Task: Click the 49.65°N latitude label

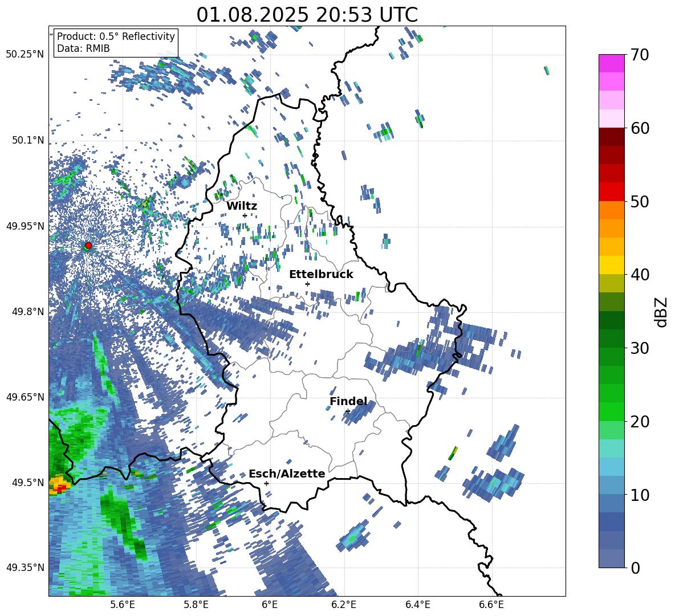Action: pyautogui.click(x=25, y=397)
